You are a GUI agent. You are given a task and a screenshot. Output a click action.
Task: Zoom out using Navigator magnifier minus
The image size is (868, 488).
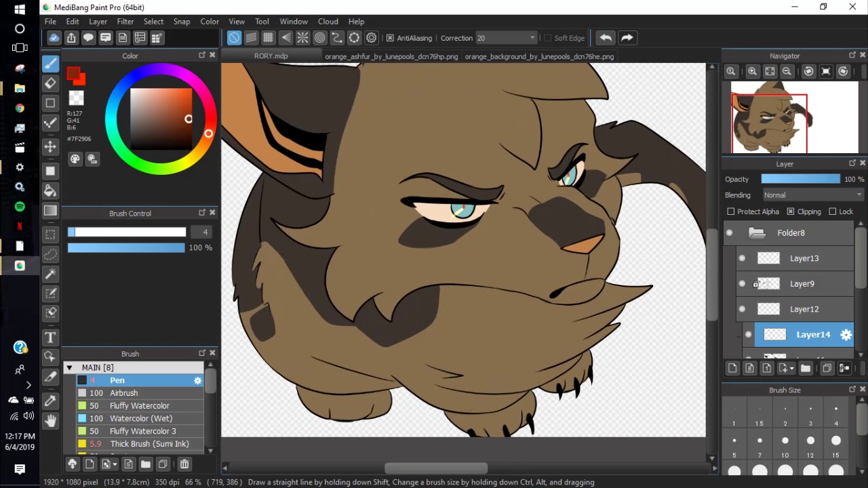point(787,71)
